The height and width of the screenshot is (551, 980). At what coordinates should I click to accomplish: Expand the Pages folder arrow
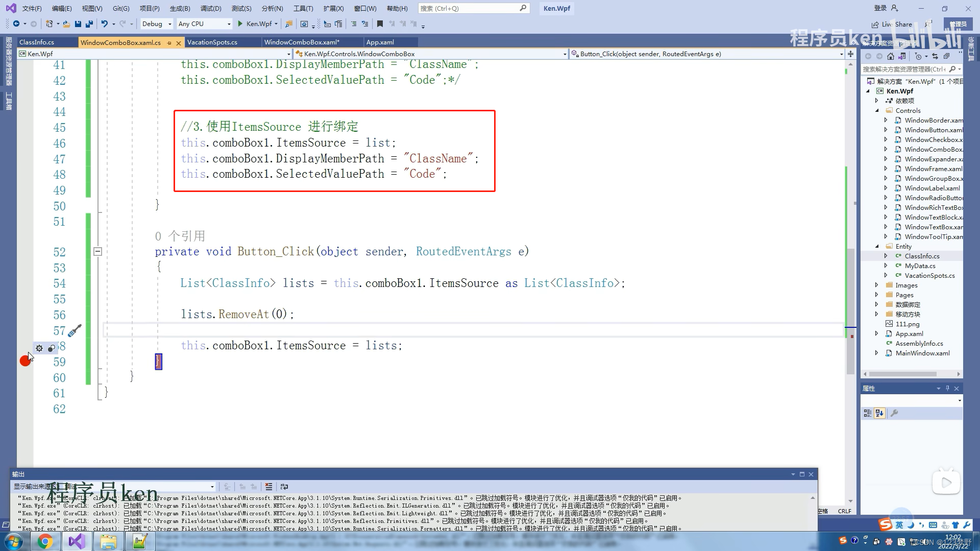coord(877,295)
